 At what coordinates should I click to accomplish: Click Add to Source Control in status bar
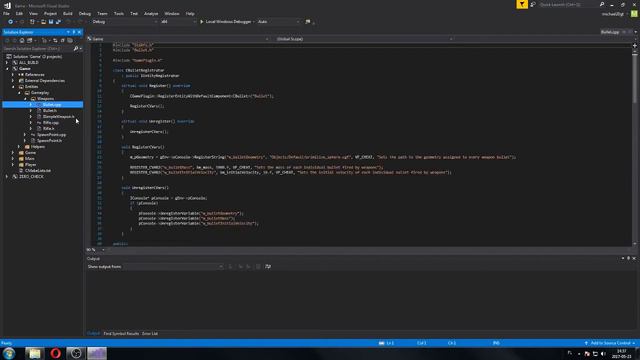pos(610,343)
